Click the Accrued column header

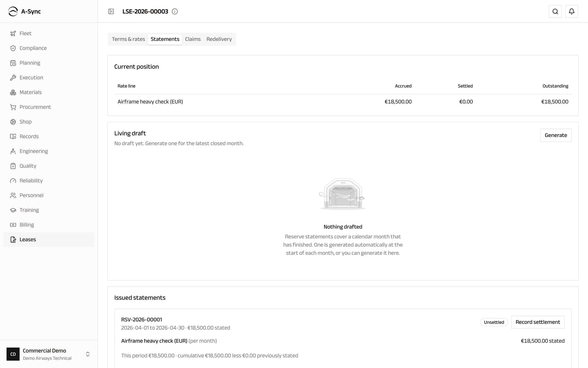(x=403, y=86)
